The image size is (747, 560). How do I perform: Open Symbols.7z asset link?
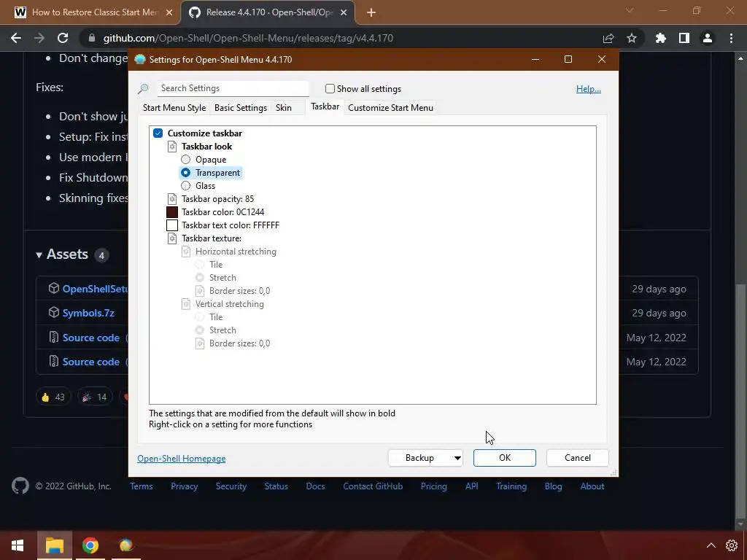(x=88, y=313)
